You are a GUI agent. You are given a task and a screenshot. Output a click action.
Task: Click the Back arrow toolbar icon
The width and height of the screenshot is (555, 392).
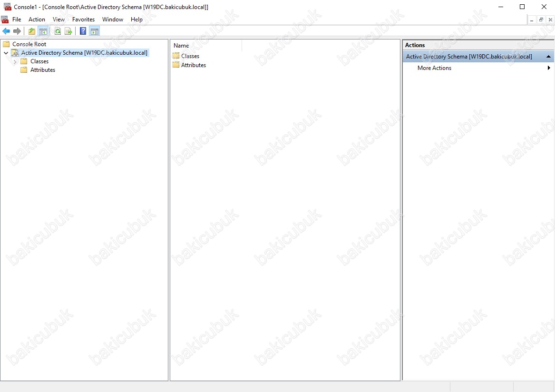pyautogui.click(x=6, y=31)
